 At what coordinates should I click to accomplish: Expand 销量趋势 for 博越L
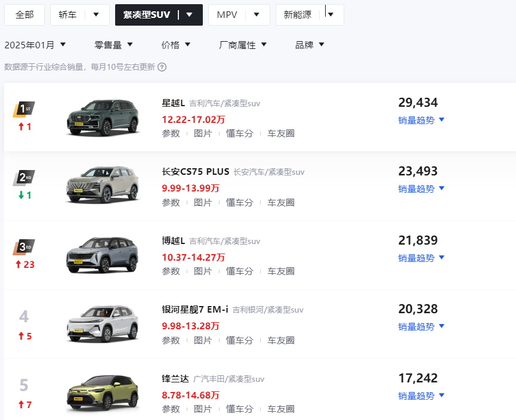click(421, 258)
